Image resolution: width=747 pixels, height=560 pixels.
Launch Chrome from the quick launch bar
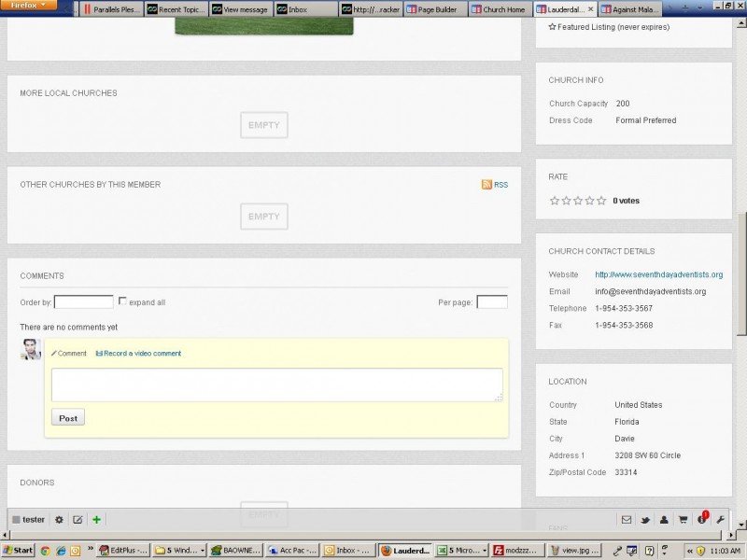point(45,551)
